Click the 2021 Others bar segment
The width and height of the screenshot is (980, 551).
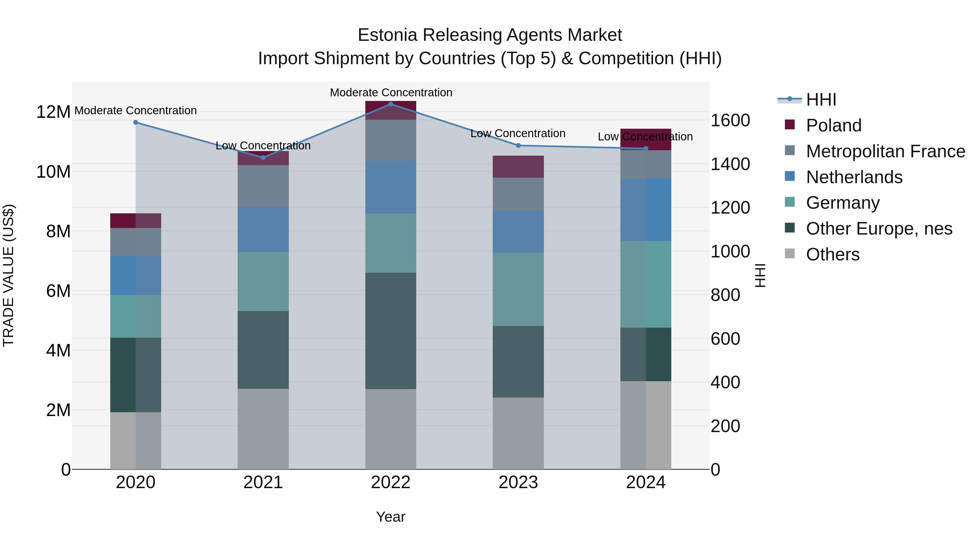pyautogui.click(x=263, y=429)
